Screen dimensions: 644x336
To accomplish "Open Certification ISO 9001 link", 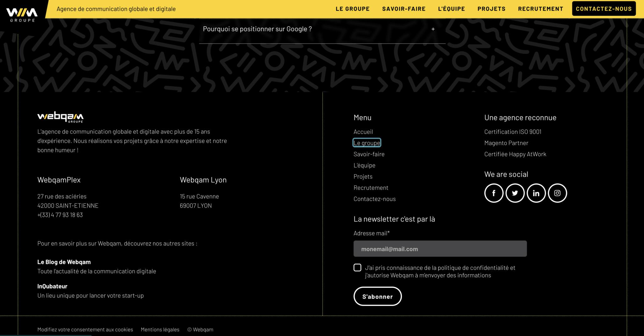I will click(513, 132).
